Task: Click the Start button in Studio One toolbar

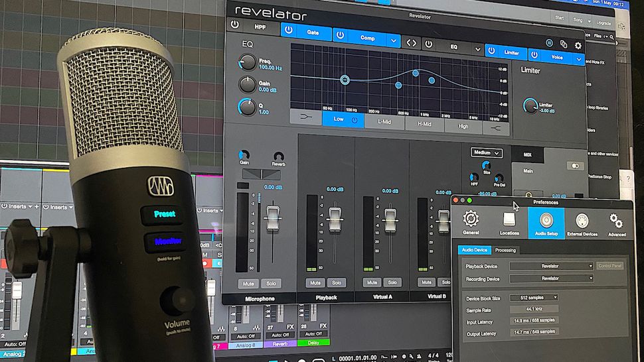Action: tap(560, 18)
